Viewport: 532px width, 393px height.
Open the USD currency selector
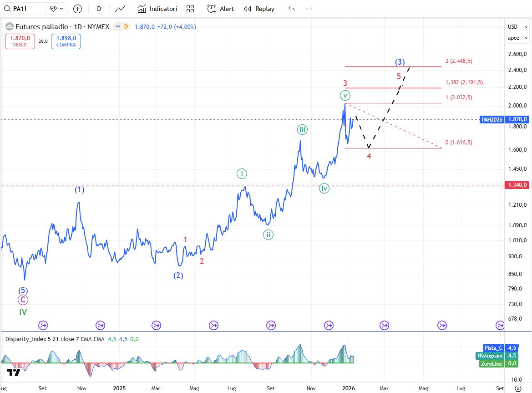pyautogui.click(x=513, y=26)
